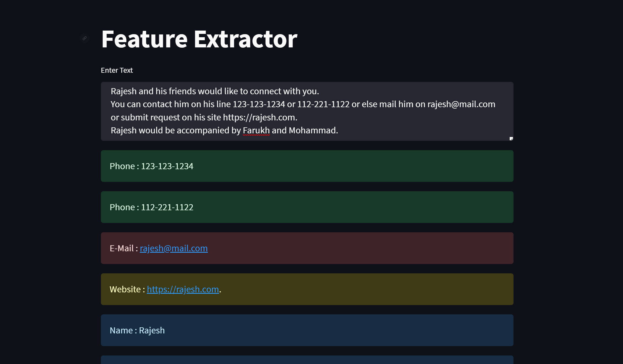This screenshot has height=364, width=623.
Task: Click first line starting Rajesh and his friends
Action: pos(215,91)
